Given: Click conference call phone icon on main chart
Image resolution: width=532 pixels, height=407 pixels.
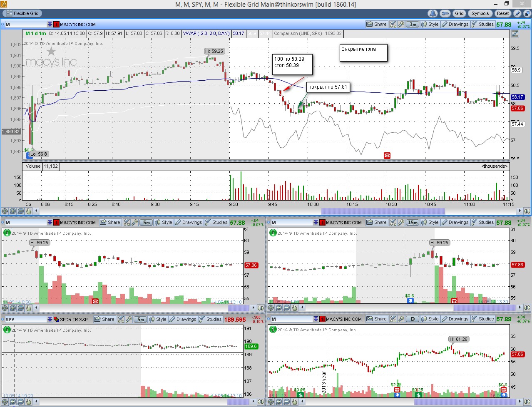Looking at the screenshot, I should point(387,155).
